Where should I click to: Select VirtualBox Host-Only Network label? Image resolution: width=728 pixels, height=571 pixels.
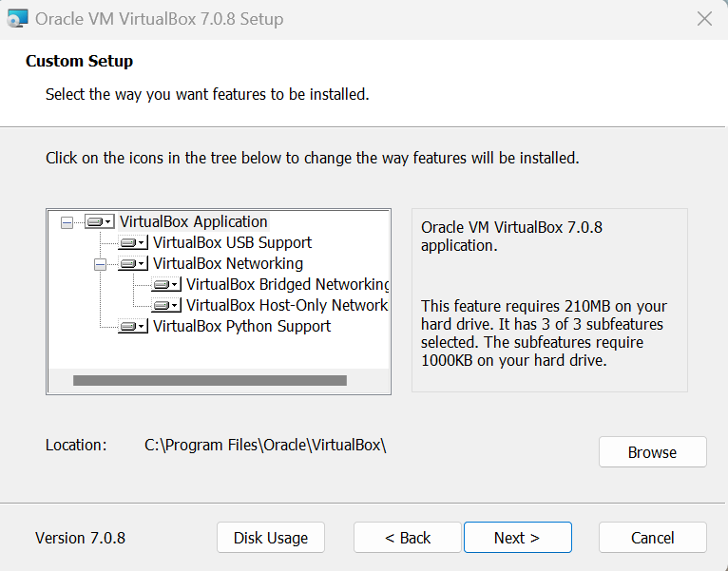[x=287, y=306]
